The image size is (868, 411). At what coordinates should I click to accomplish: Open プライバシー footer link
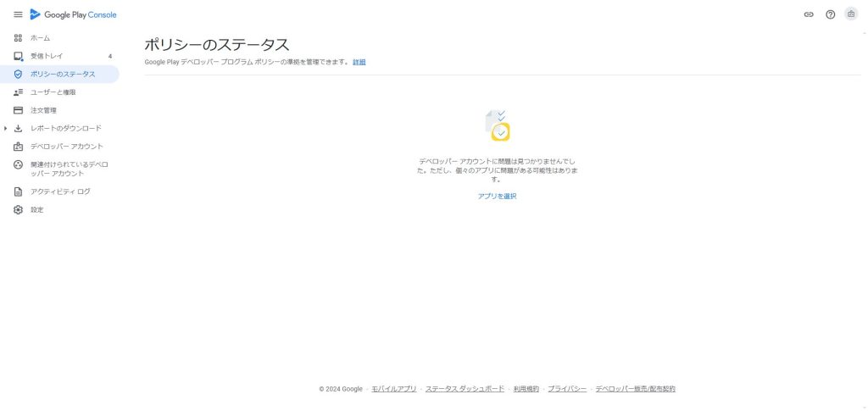pos(567,389)
